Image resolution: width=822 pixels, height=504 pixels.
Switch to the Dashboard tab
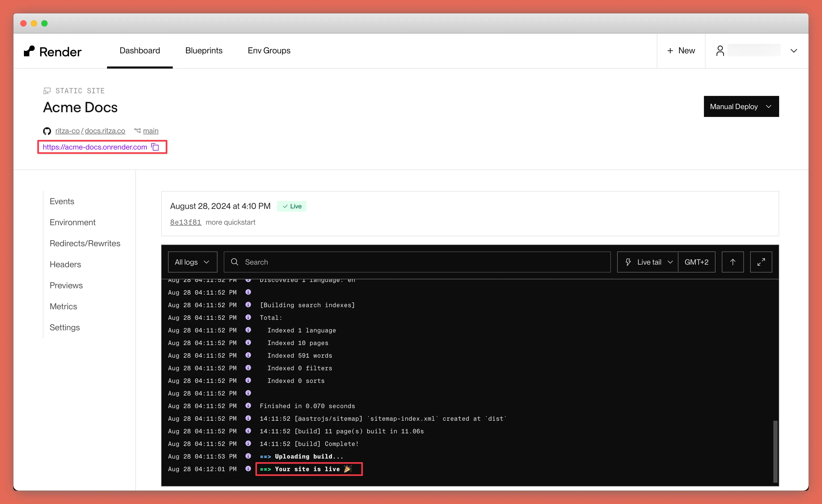point(140,51)
